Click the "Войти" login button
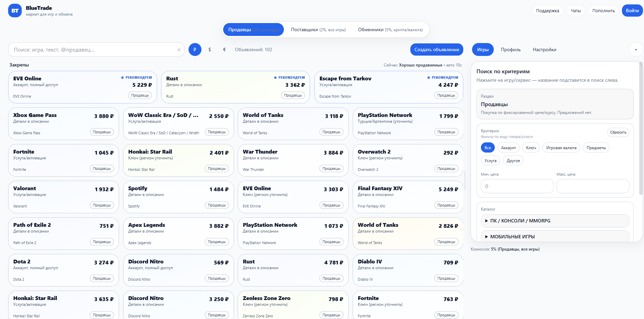This screenshot has height=319, width=644. click(632, 11)
